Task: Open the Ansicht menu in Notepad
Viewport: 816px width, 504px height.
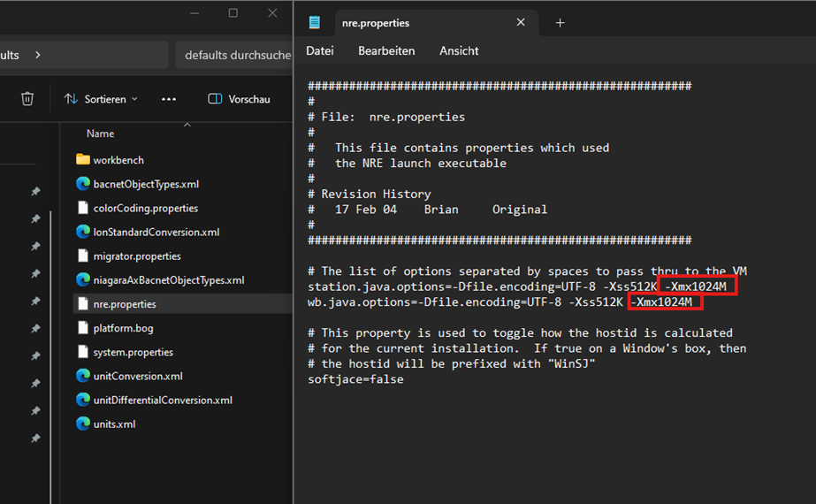Action: [x=459, y=51]
